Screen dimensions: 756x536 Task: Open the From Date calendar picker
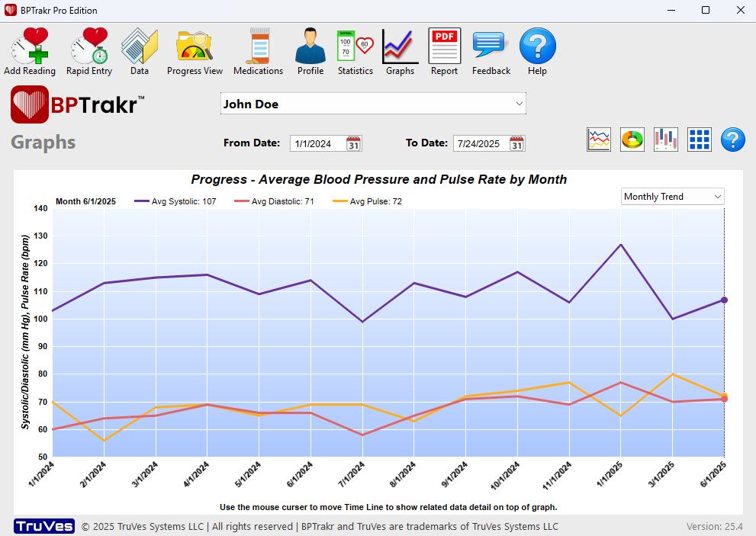(x=354, y=143)
